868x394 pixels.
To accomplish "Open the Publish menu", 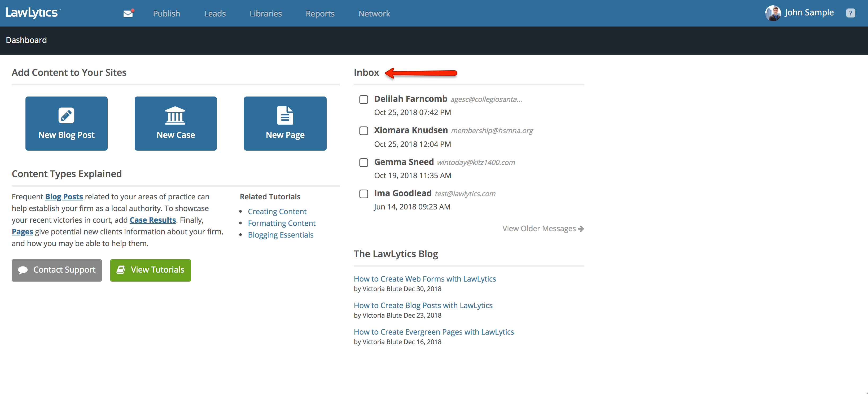I will (166, 14).
